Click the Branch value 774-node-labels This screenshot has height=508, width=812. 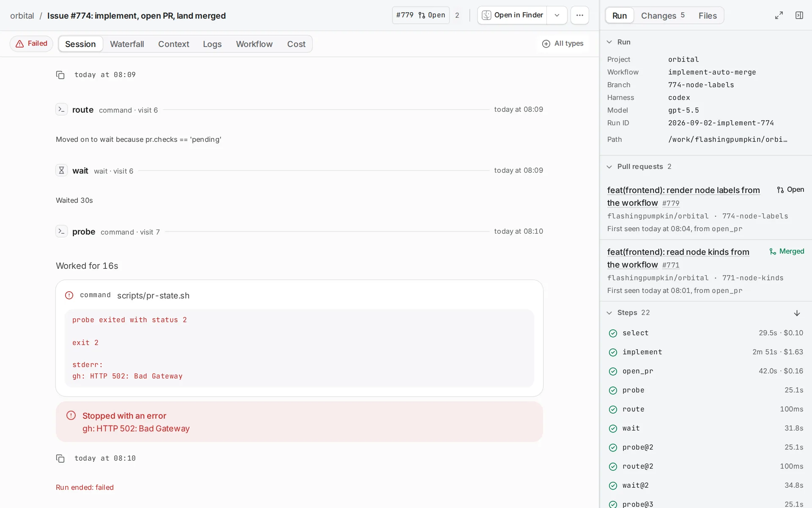[x=701, y=85]
